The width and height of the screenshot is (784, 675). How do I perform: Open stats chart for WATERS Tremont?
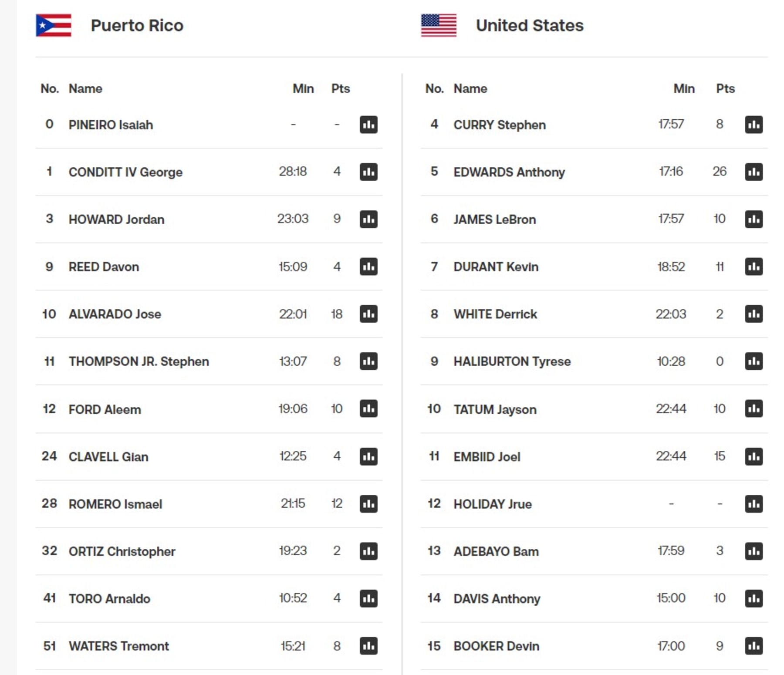point(368,646)
